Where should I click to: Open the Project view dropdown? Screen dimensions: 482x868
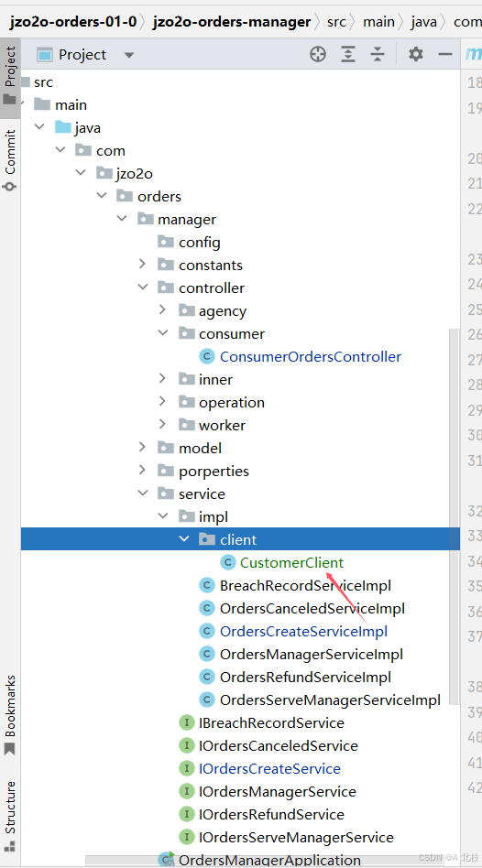click(129, 55)
